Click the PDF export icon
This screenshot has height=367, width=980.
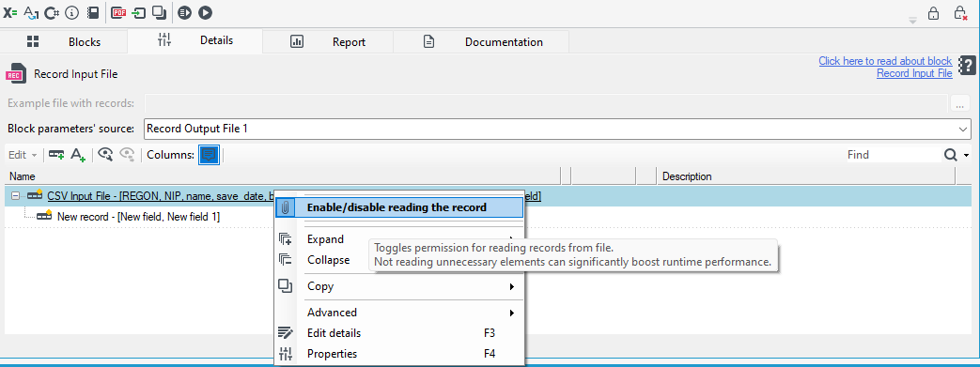point(118,12)
